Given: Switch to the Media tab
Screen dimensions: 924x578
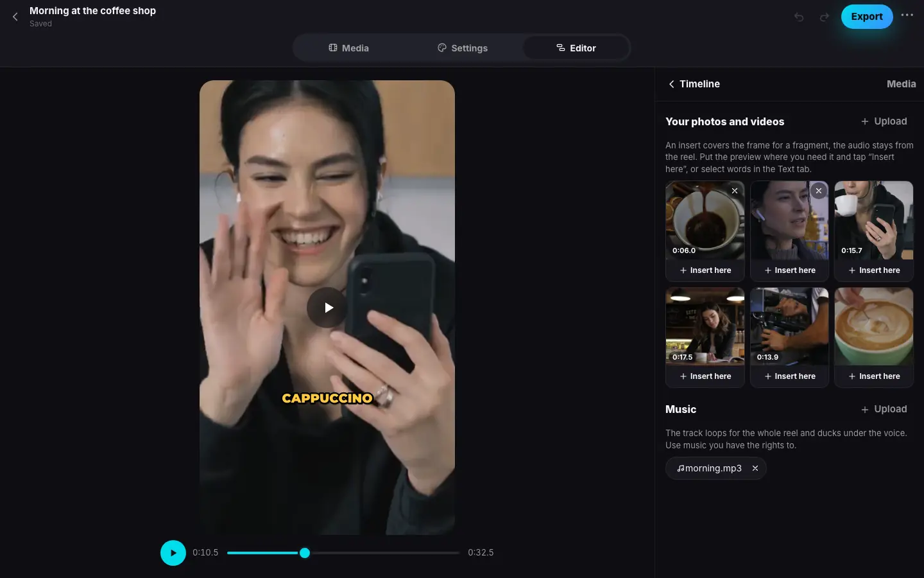Looking at the screenshot, I should click(348, 48).
